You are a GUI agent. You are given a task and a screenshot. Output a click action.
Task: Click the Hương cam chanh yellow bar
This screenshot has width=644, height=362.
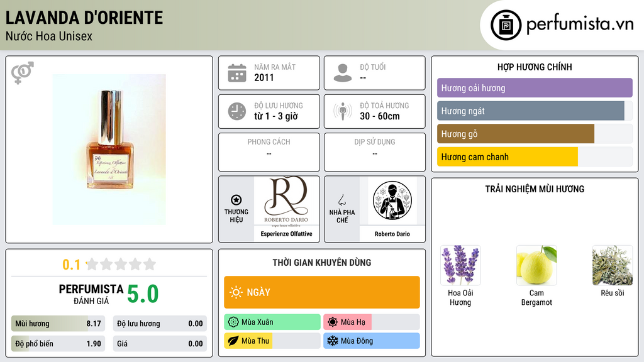click(x=535, y=156)
